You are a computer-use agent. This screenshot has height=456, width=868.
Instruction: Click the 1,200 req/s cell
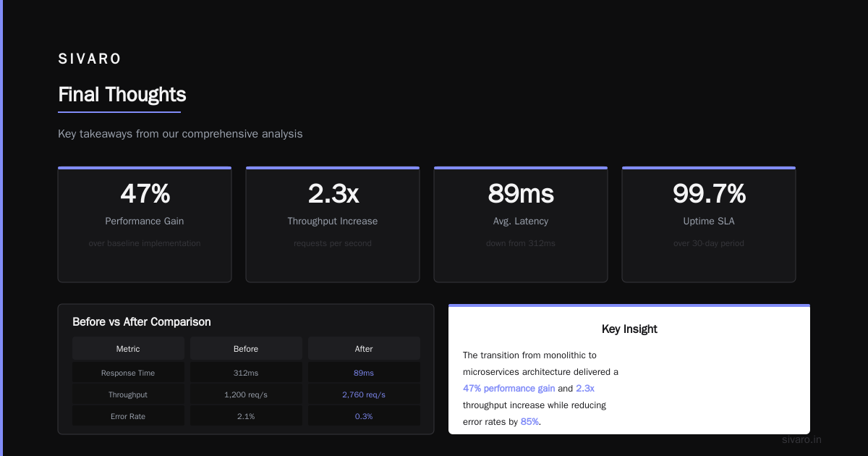coord(246,394)
